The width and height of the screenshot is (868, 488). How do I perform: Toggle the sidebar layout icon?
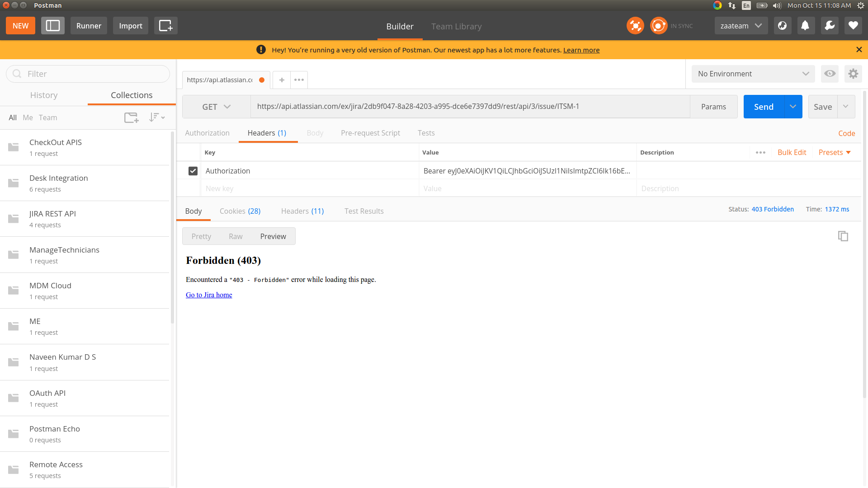[53, 26]
